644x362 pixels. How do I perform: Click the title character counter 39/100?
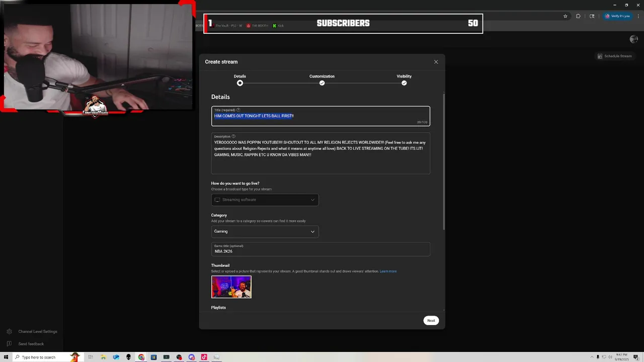pyautogui.click(x=422, y=122)
